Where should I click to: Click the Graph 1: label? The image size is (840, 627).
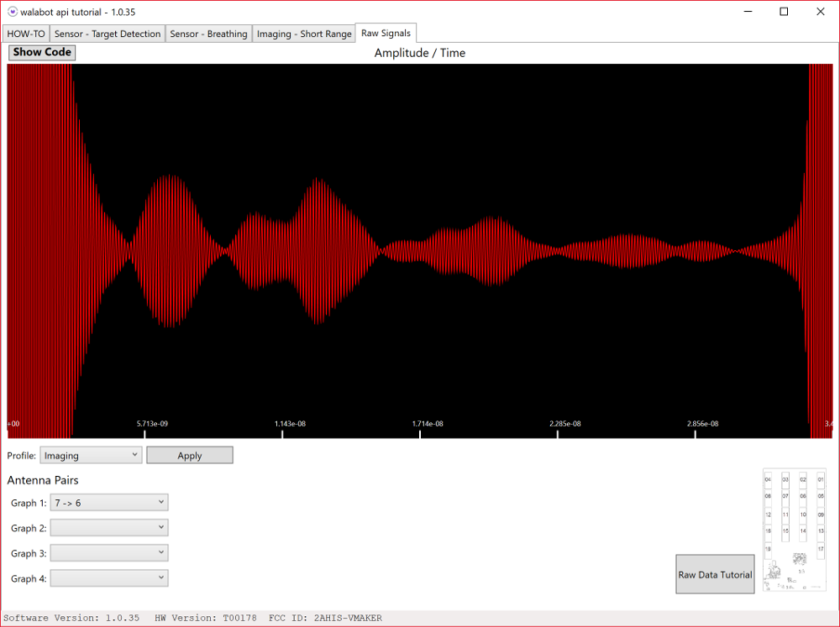click(x=29, y=504)
